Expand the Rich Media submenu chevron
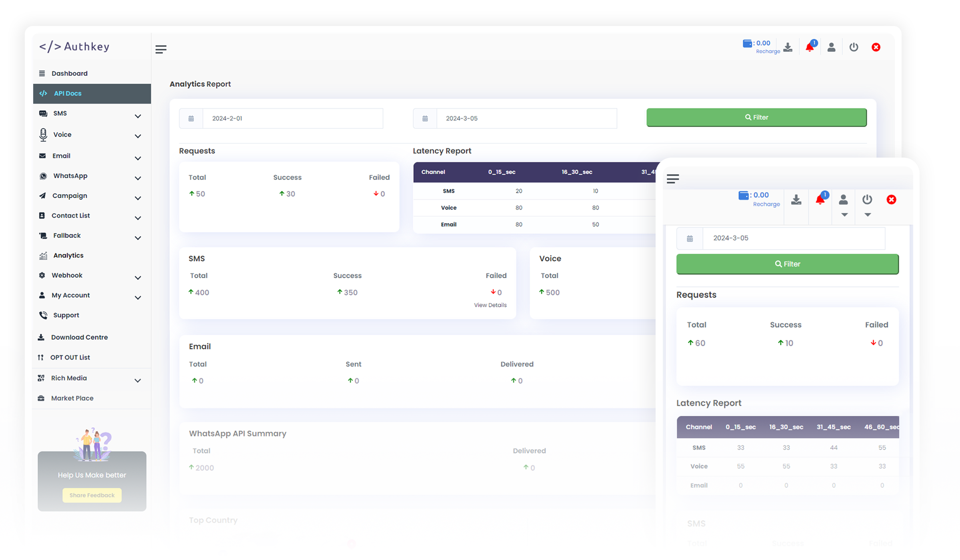 point(138,381)
